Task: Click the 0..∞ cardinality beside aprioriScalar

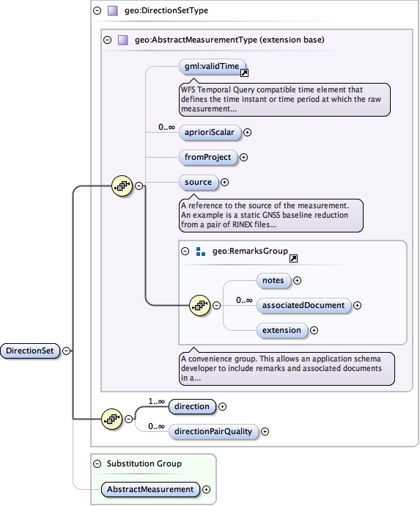Action: [166, 128]
